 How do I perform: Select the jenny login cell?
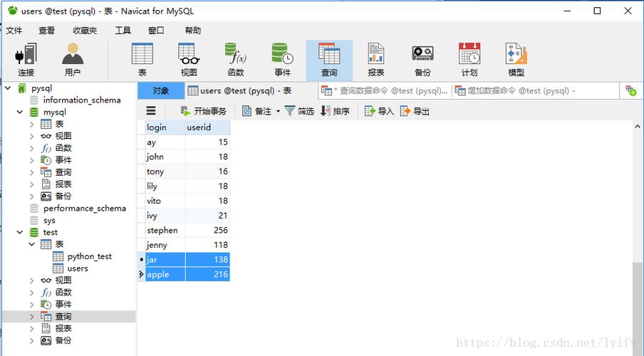tap(165, 245)
